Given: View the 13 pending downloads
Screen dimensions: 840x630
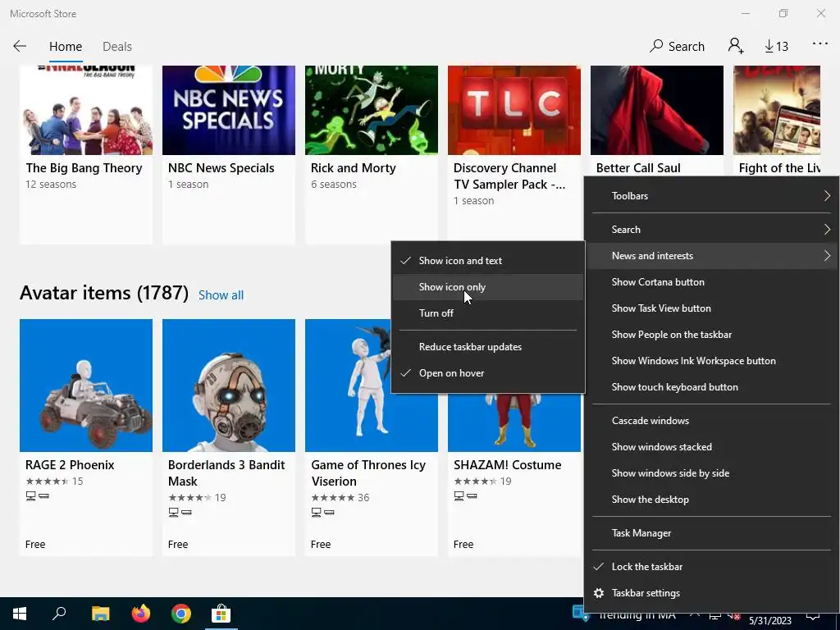Looking at the screenshot, I should click(776, 47).
